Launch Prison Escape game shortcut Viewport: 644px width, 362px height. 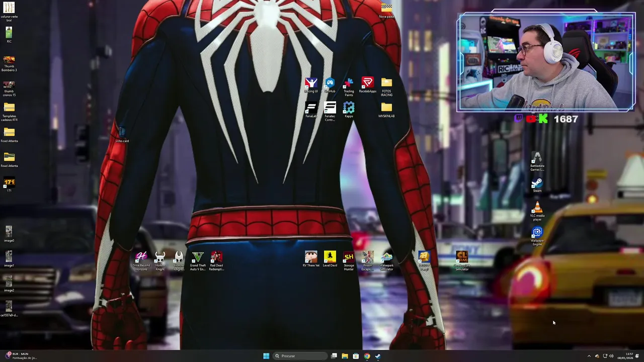coord(367,261)
